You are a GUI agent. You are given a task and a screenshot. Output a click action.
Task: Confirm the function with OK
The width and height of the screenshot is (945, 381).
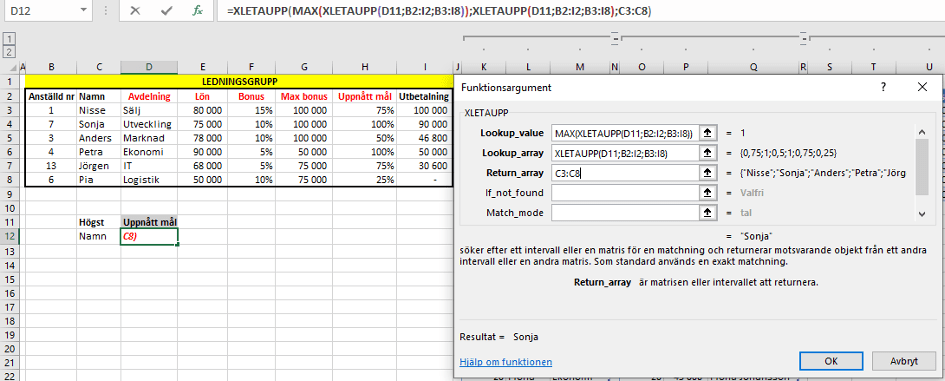[x=831, y=361]
